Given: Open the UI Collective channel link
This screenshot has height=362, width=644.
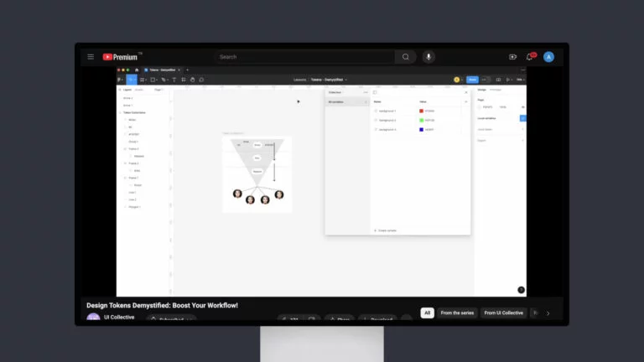Looking at the screenshot, I should [x=119, y=318].
